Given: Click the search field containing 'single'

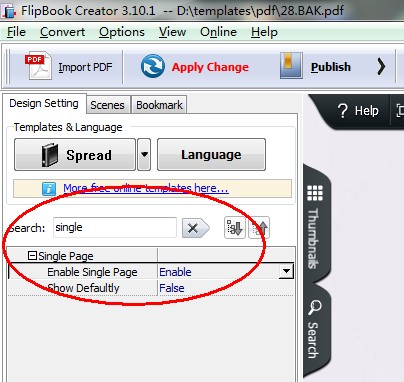Looking at the screenshot, I should [x=115, y=228].
